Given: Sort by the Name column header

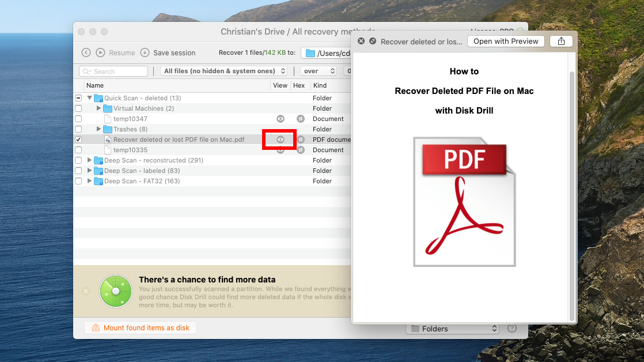Looking at the screenshot, I should pyautogui.click(x=95, y=85).
